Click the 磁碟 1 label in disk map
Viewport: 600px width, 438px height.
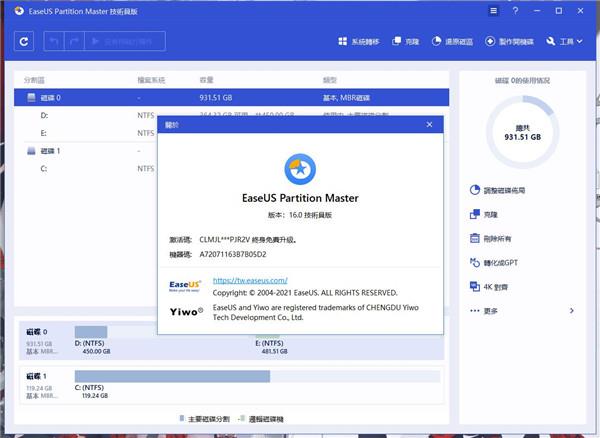[x=36, y=376]
